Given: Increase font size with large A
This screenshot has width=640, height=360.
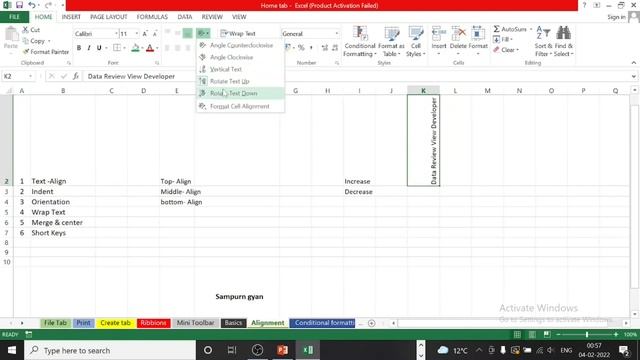Looking at the screenshot, I should (x=145, y=34).
